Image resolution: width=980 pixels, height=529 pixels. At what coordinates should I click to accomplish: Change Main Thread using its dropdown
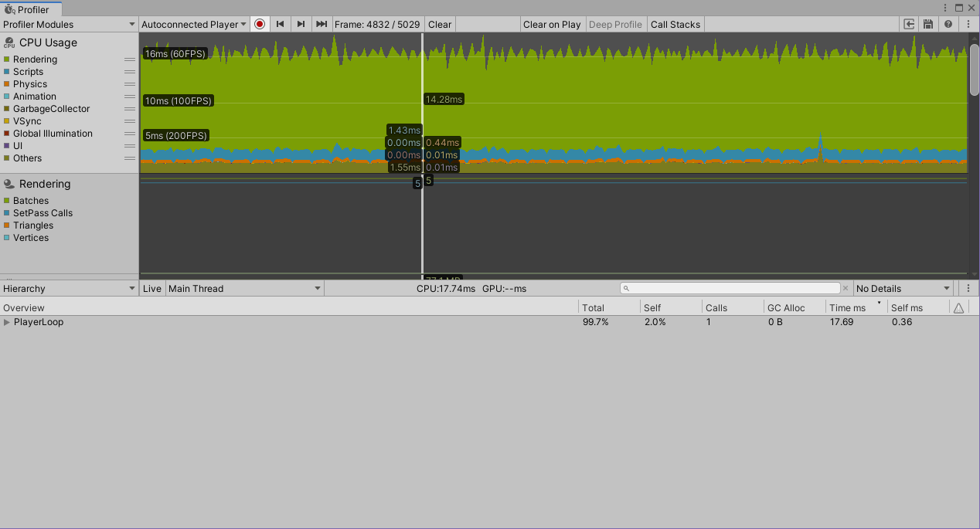(x=243, y=288)
